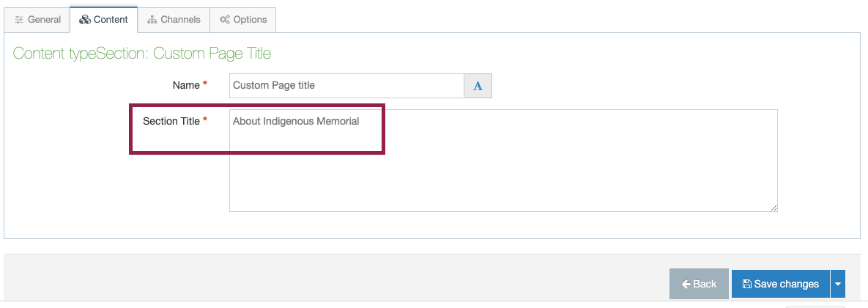Viewport: 868px width, 308px height.
Task: Click the cubes icon on Content tab
Action: pyautogui.click(x=85, y=19)
